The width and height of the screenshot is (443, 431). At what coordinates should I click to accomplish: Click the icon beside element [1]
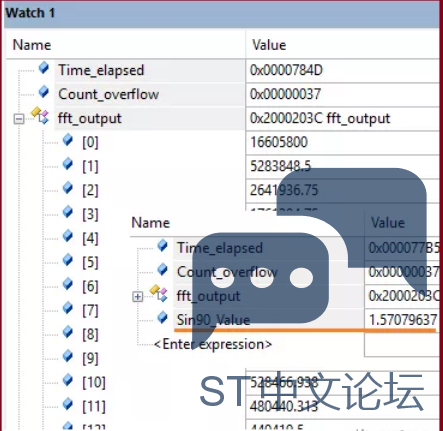click(x=68, y=164)
